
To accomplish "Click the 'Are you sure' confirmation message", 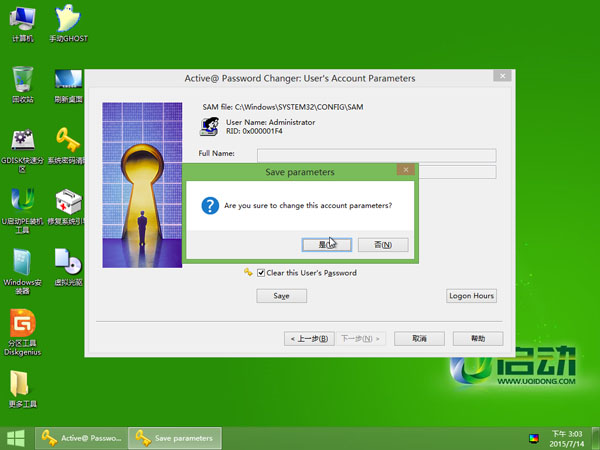I will click(308, 205).
